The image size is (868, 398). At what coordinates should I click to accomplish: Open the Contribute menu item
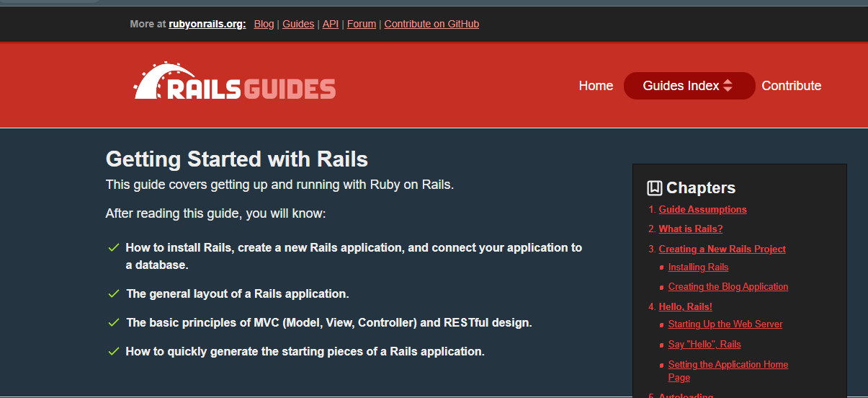[x=791, y=86]
